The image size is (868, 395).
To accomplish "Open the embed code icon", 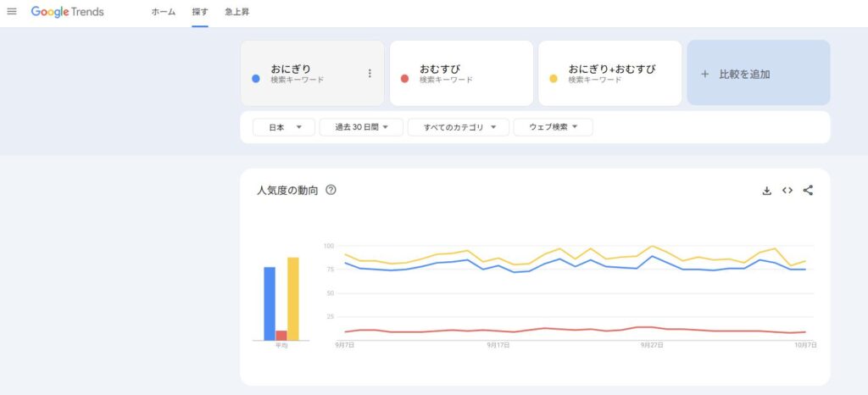I will 787,191.
